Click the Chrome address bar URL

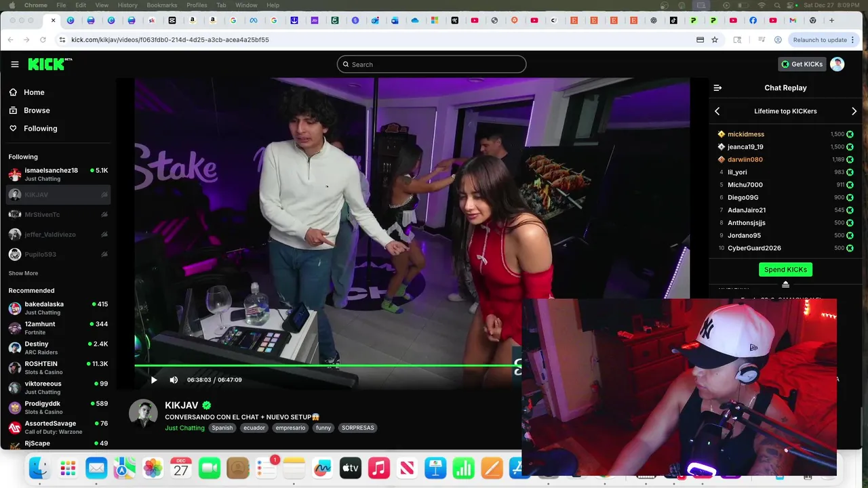[170, 40]
